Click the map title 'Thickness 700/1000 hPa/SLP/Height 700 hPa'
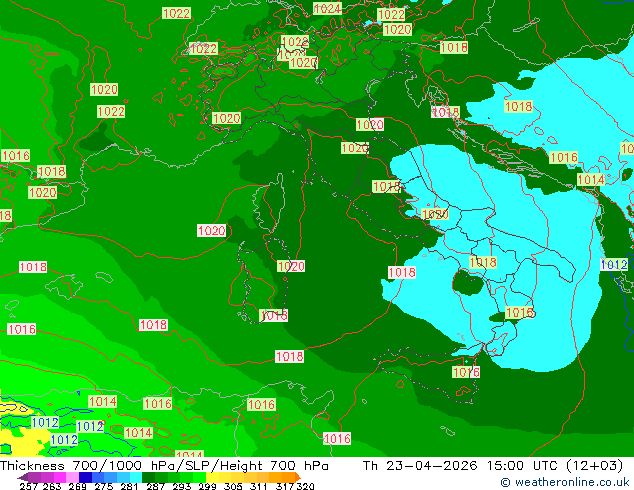This screenshot has height=490, width=634. pos(164,465)
